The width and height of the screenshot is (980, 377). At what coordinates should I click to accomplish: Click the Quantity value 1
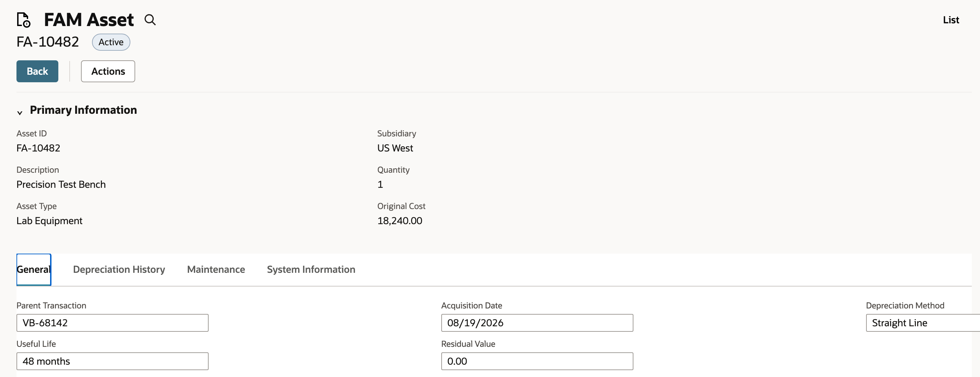tap(380, 184)
